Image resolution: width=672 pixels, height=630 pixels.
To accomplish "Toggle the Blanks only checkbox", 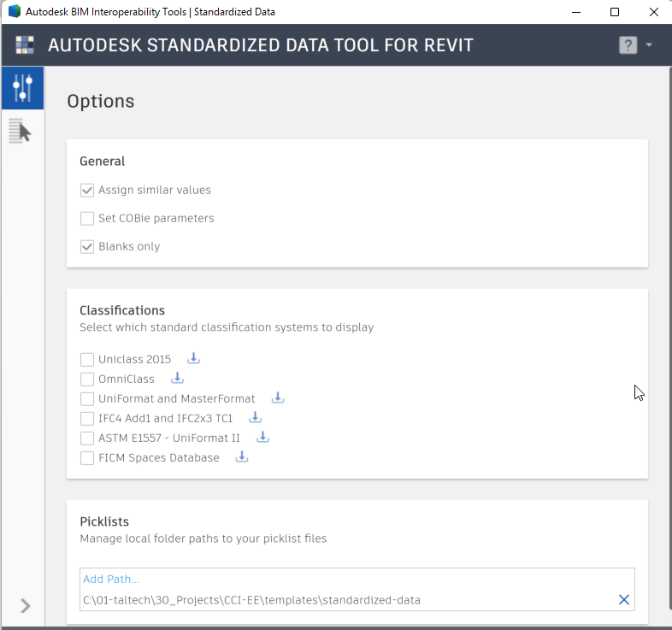I will pos(87,247).
